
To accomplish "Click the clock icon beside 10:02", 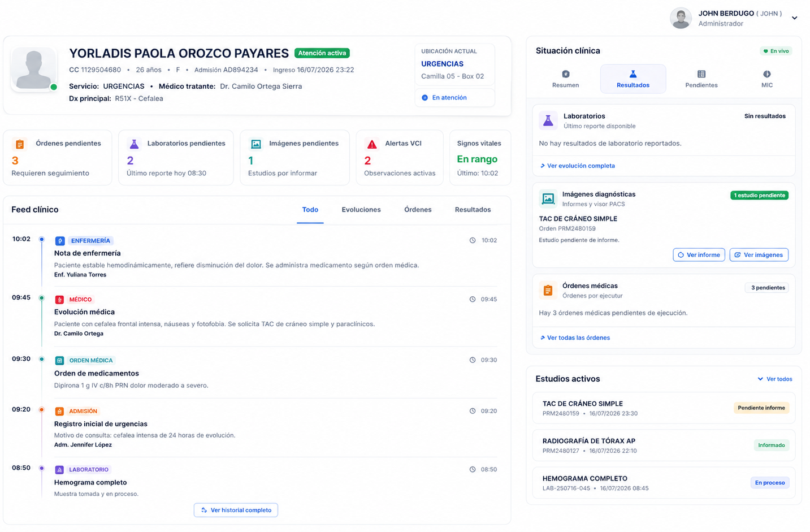I will coord(473,240).
